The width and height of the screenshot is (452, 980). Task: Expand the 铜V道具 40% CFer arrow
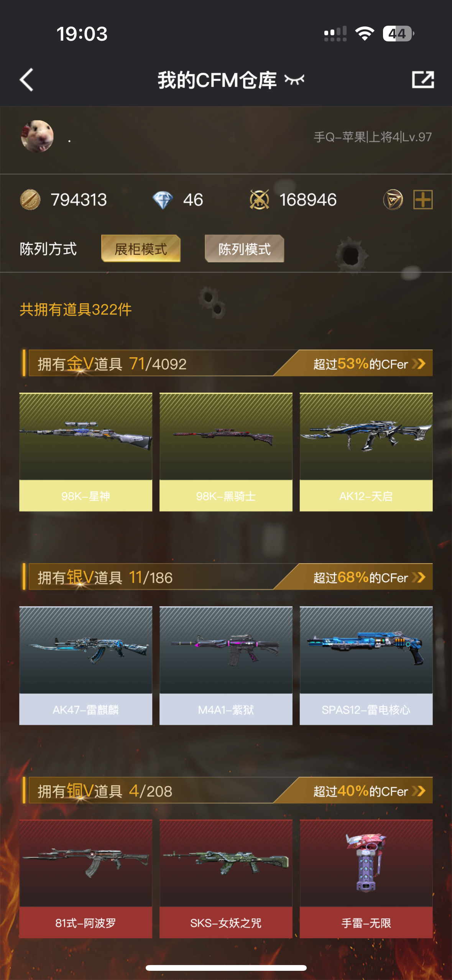click(x=419, y=791)
